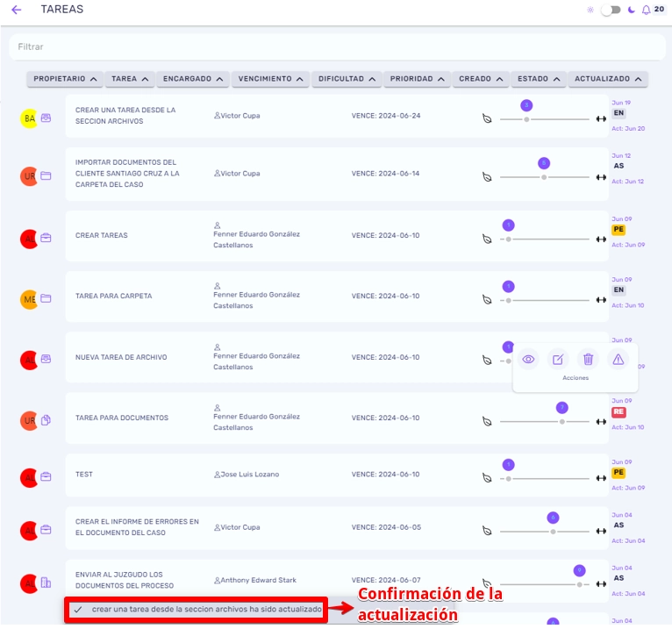
Task: Sort by ESTADO column
Action: click(x=539, y=79)
